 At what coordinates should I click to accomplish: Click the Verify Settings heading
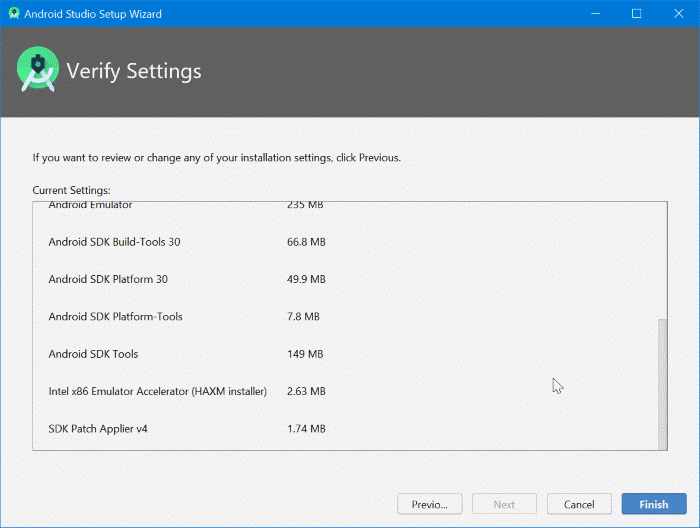coord(134,71)
